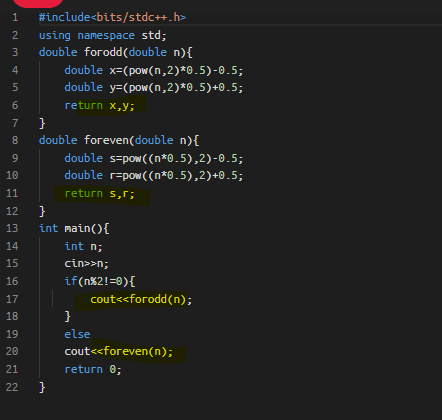Click line number 22 in the gutter
The height and width of the screenshot is (420, 442).
(12, 387)
